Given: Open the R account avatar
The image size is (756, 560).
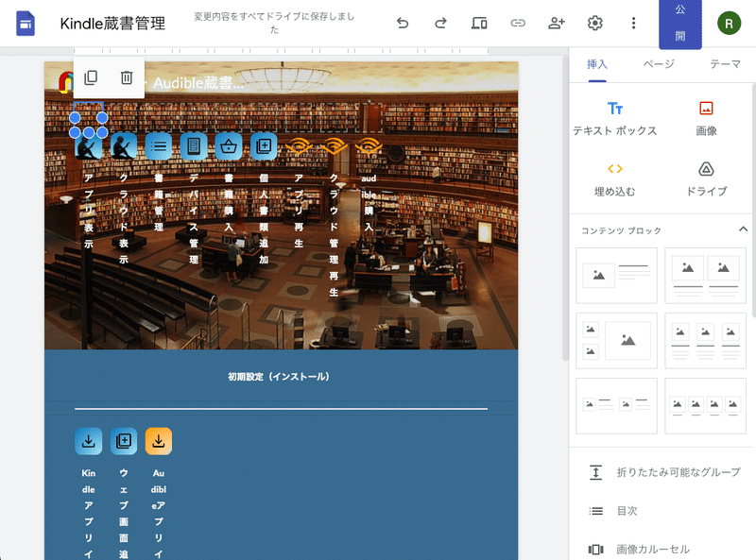Looking at the screenshot, I should pyautogui.click(x=729, y=23).
